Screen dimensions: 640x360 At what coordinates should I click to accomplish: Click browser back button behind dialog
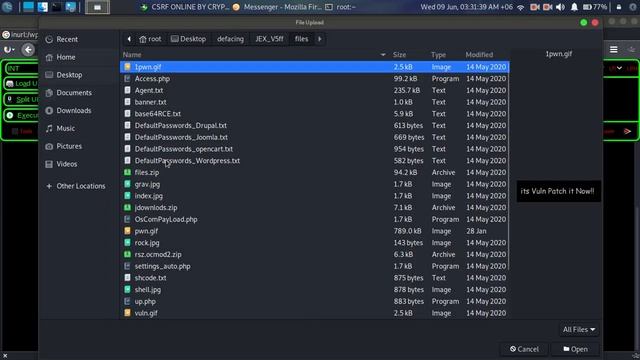[28, 50]
